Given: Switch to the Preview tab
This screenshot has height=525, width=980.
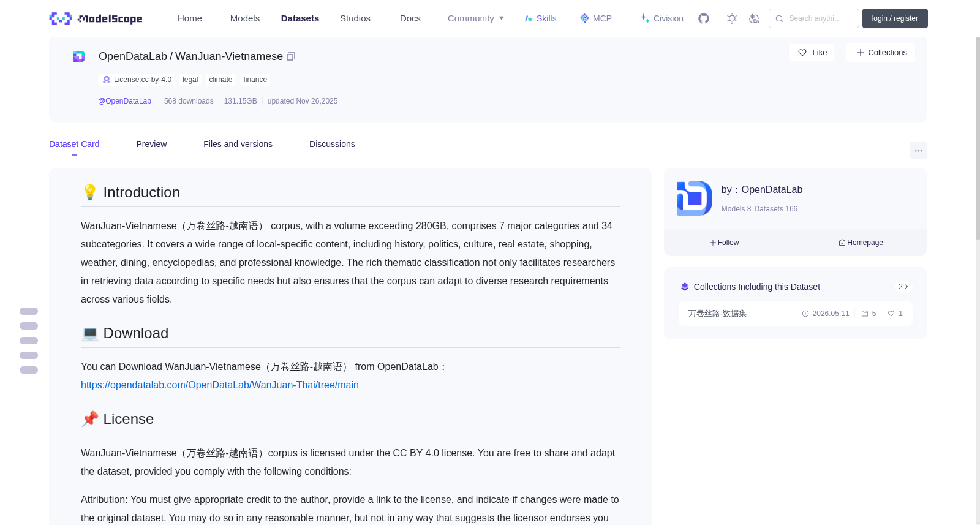Looking at the screenshot, I should tap(151, 144).
